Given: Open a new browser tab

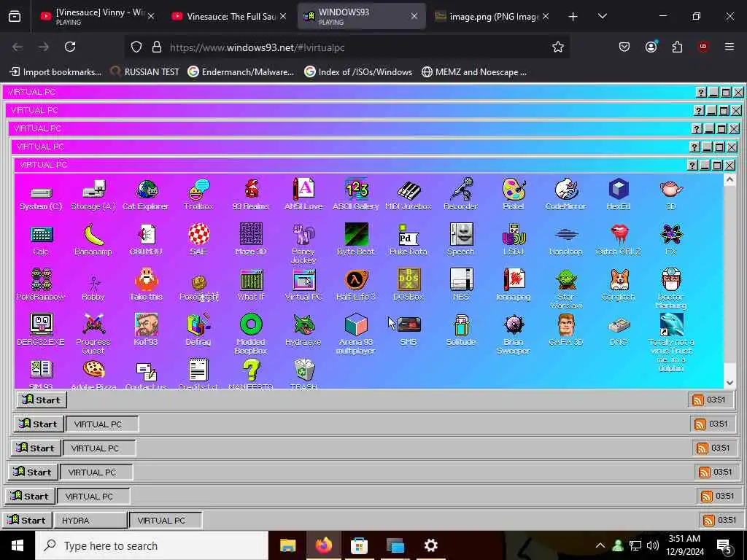Looking at the screenshot, I should coord(573,17).
